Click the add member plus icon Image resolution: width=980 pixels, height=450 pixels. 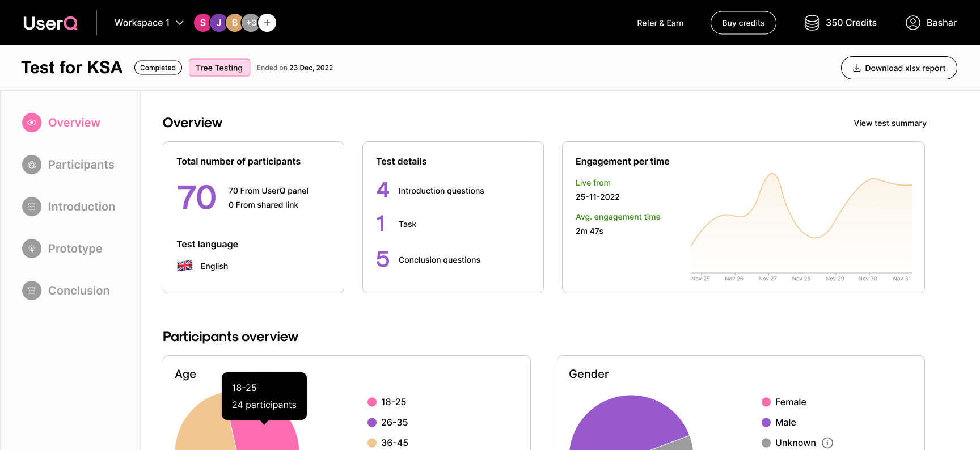[x=267, y=23]
